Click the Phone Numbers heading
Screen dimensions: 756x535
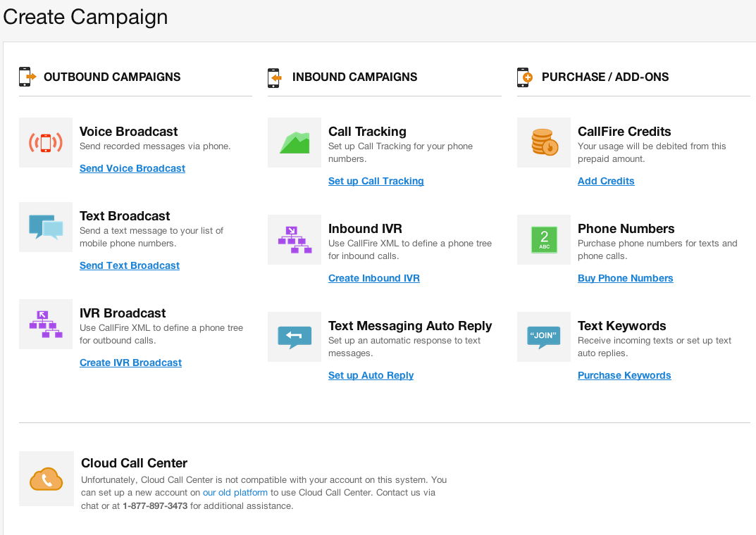pos(626,229)
